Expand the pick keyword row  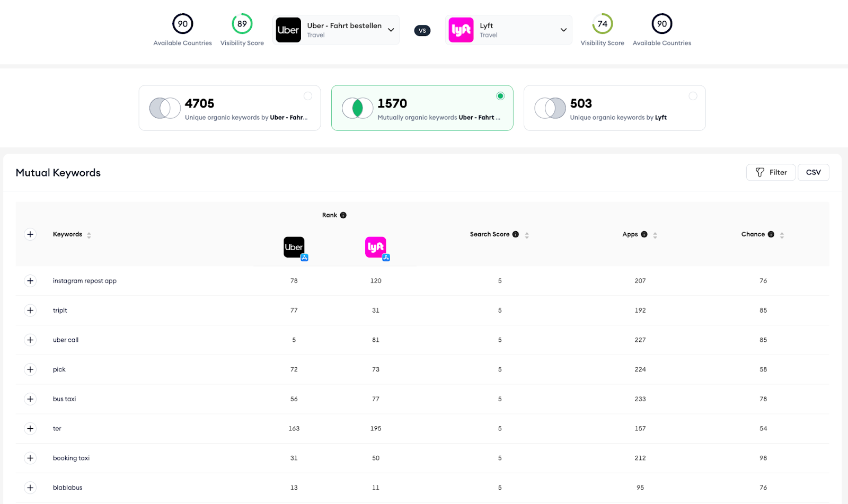point(30,369)
